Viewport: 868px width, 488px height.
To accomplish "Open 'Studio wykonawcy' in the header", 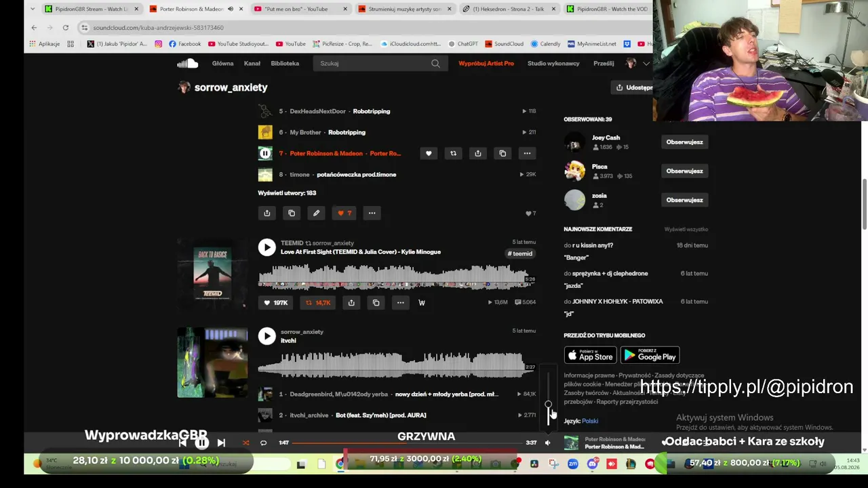I will pos(553,63).
